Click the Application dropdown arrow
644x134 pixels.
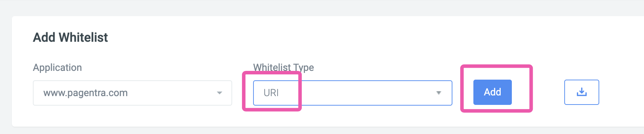220,93
